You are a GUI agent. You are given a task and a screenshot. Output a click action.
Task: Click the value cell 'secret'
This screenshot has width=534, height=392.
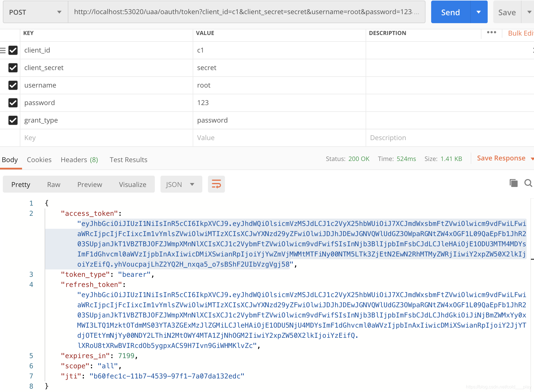pyautogui.click(x=279, y=68)
